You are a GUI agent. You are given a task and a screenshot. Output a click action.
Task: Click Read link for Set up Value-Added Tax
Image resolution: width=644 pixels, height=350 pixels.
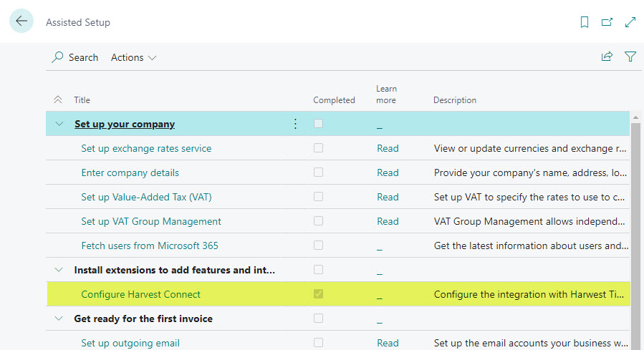tap(388, 197)
